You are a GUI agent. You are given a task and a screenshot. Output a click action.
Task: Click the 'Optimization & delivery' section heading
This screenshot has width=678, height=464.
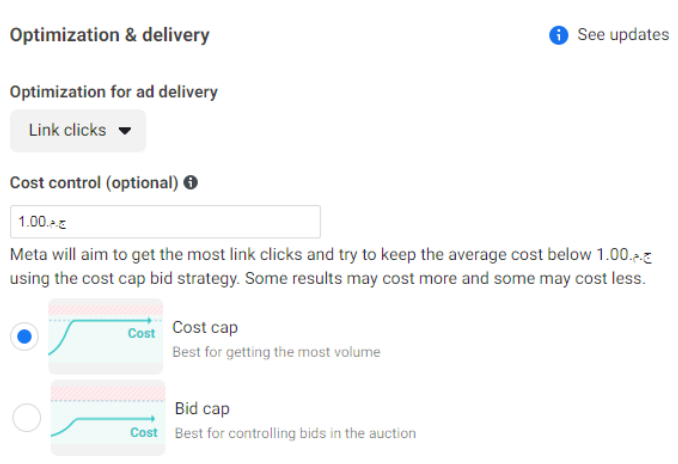pos(110,35)
